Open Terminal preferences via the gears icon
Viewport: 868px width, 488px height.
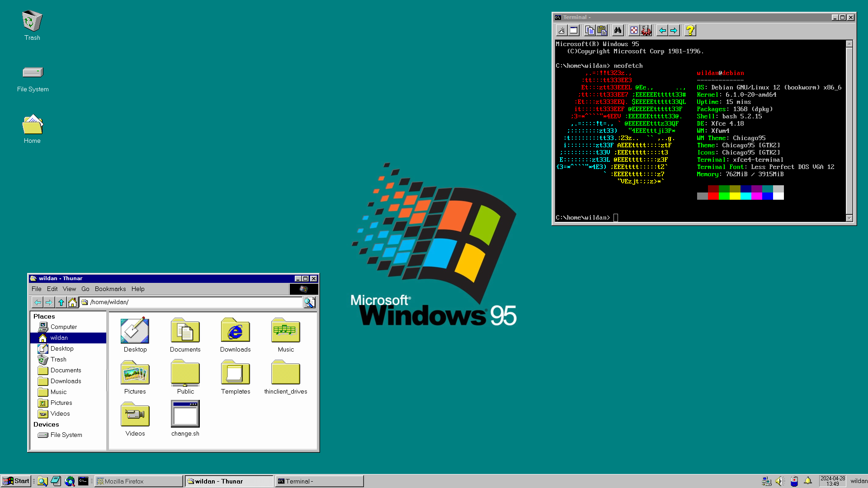point(646,30)
